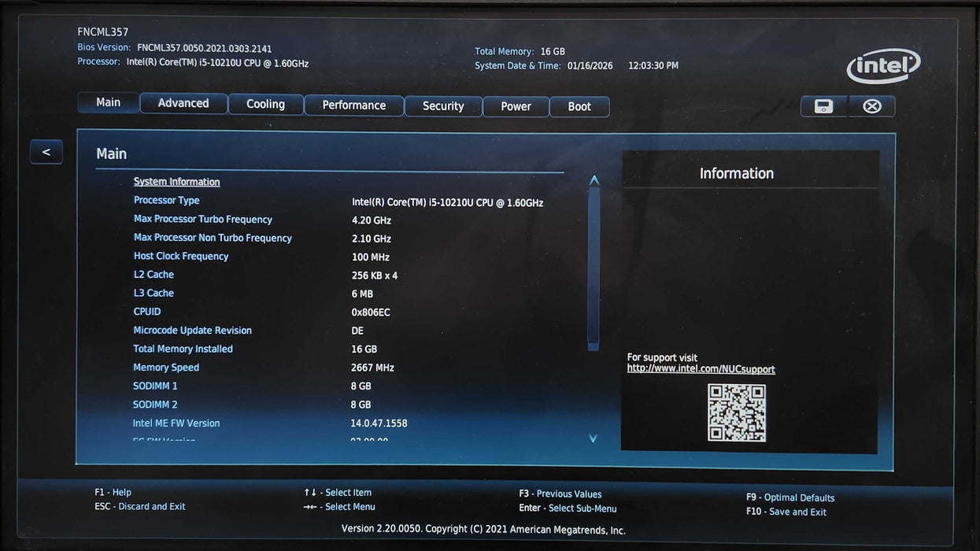Click the vertical scrollbar thumb in Main panel
Screen dimensions: 980x551
click(x=594, y=268)
